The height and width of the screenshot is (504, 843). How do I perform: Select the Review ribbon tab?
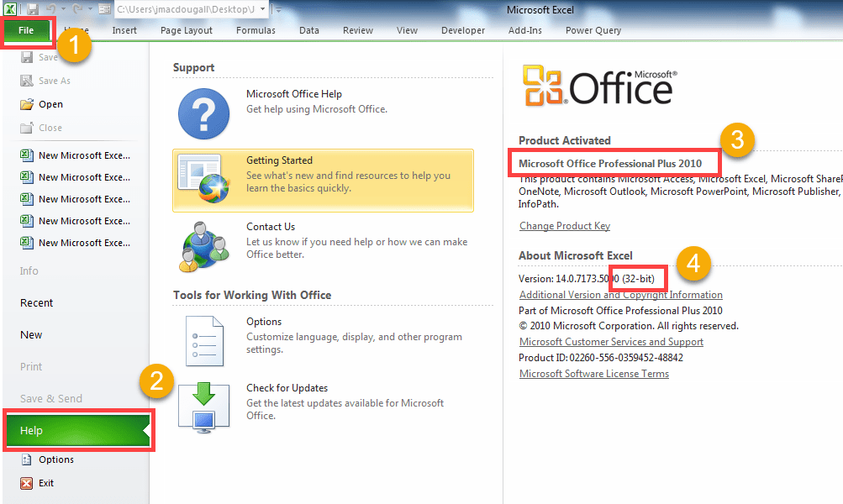(x=358, y=30)
